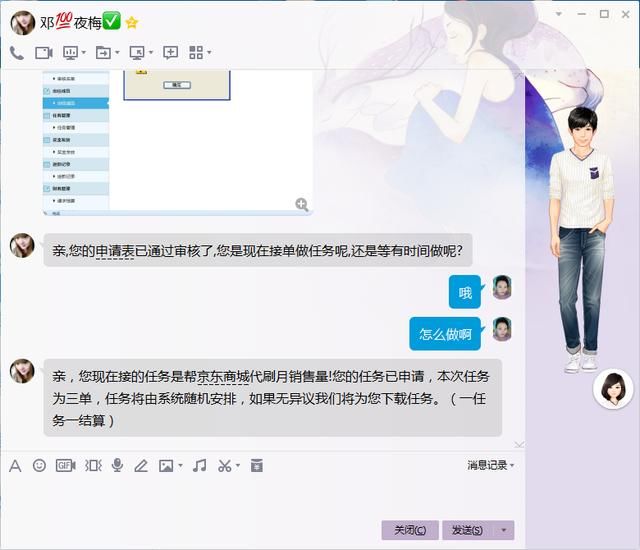Open the emoji picker
This screenshot has height=550, width=640.
coord(39,465)
